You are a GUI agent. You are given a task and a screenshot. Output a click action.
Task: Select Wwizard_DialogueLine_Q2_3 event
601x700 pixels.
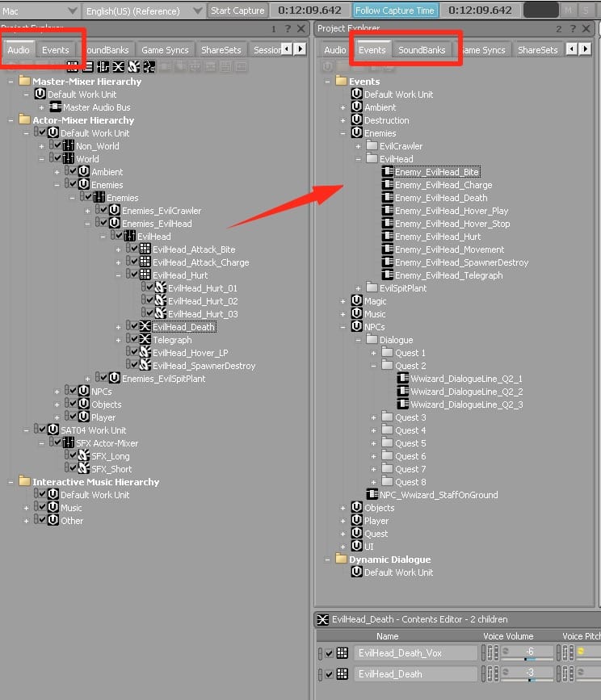tap(467, 404)
